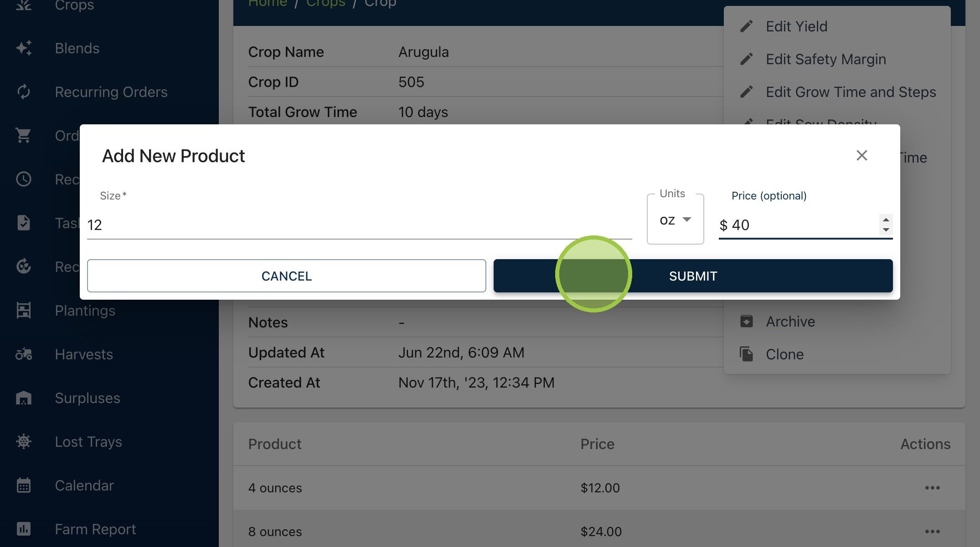
Task: Click the Recurring Orders refresh icon
Action: tap(24, 92)
